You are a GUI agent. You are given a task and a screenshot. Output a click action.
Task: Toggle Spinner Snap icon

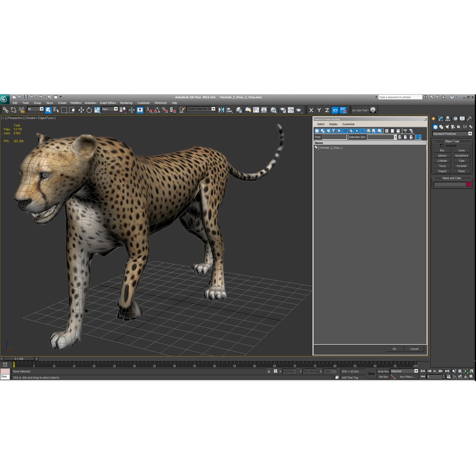pyautogui.click(x=173, y=110)
